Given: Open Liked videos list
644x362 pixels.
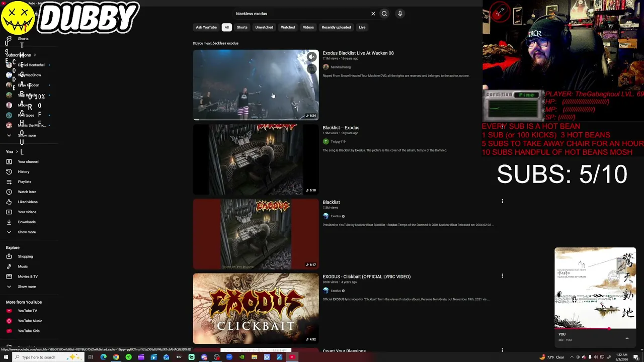Looking at the screenshot, I should pos(28,202).
